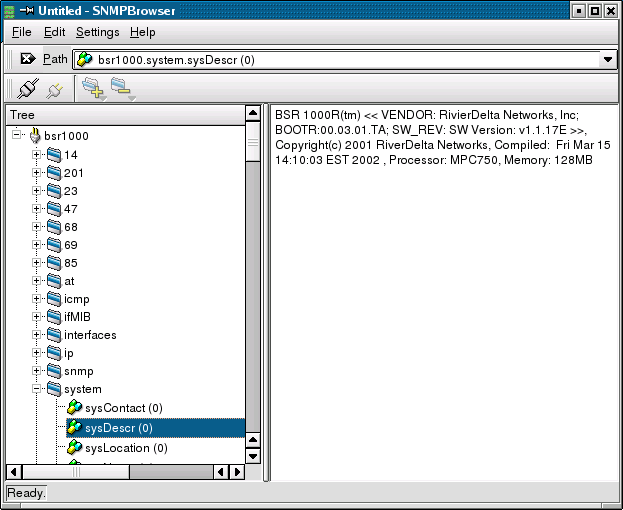Open the Help menu
The image size is (623, 510).
click(x=143, y=32)
